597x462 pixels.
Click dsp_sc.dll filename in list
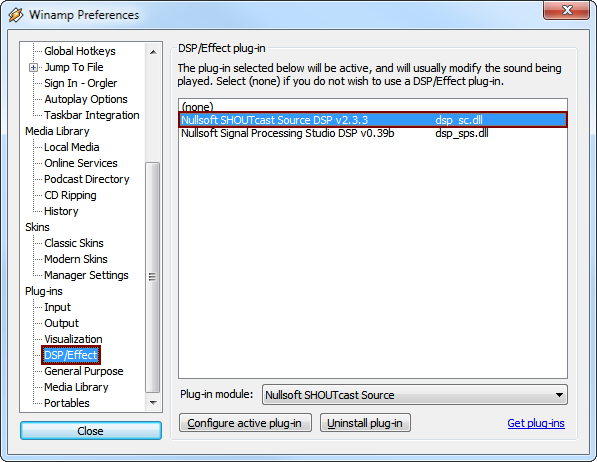(x=459, y=120)
